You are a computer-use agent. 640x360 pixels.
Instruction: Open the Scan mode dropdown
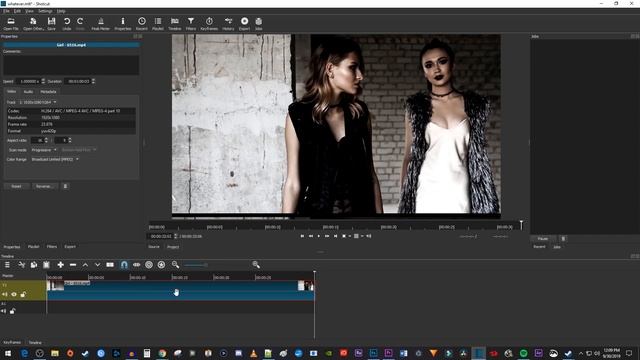(x=44, y=150)
